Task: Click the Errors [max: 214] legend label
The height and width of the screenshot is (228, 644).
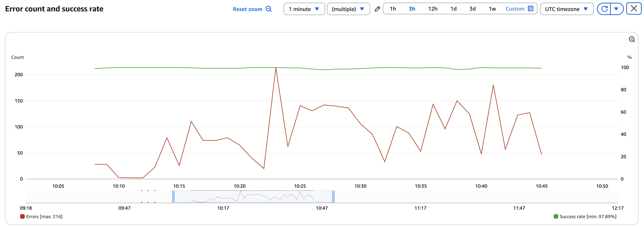Action: coord(44,216)
